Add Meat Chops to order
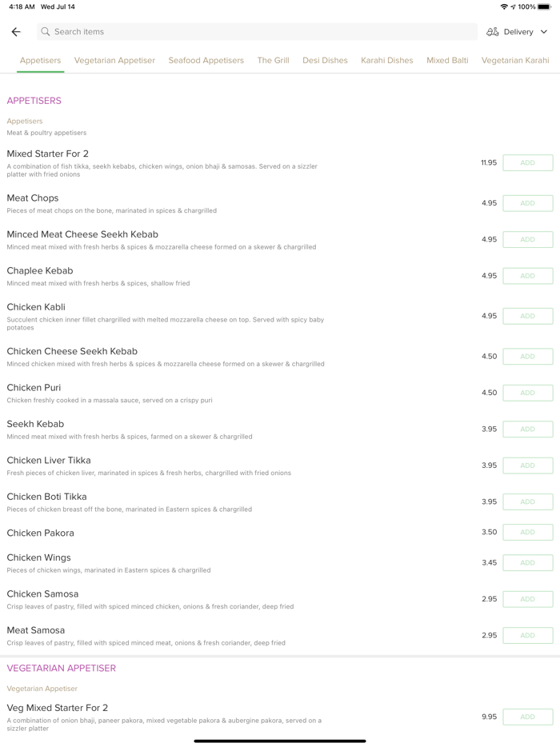The image size is (560, 747). coord(527,203)
